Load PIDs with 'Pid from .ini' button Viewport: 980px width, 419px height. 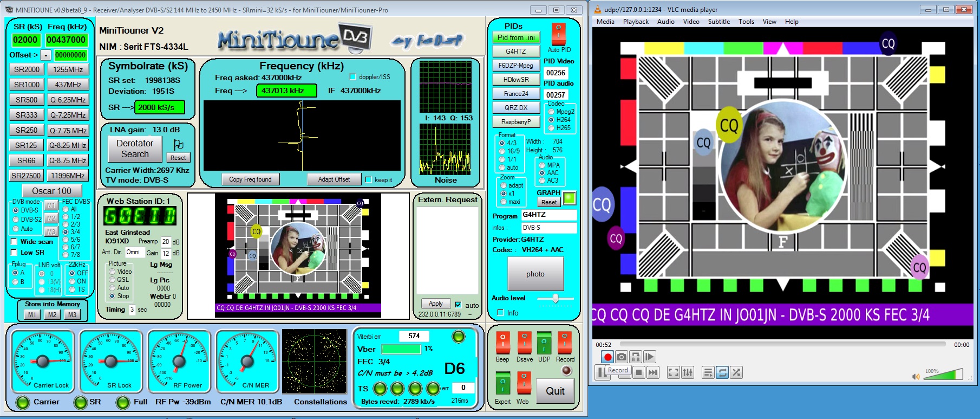(x=516, y=37)
